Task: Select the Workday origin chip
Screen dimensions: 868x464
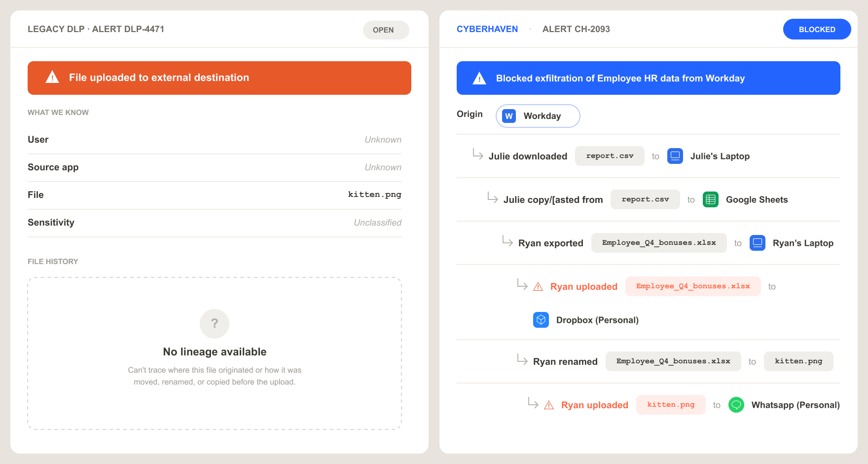Action: [x=538, y=116]
